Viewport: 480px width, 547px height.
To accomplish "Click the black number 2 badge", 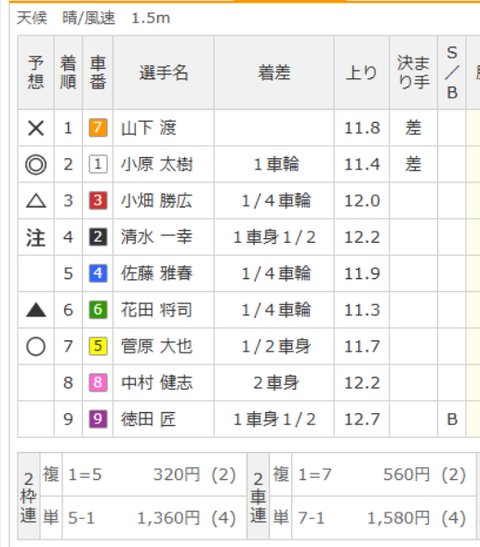I will pyautogui.click(x=98, y=237).
